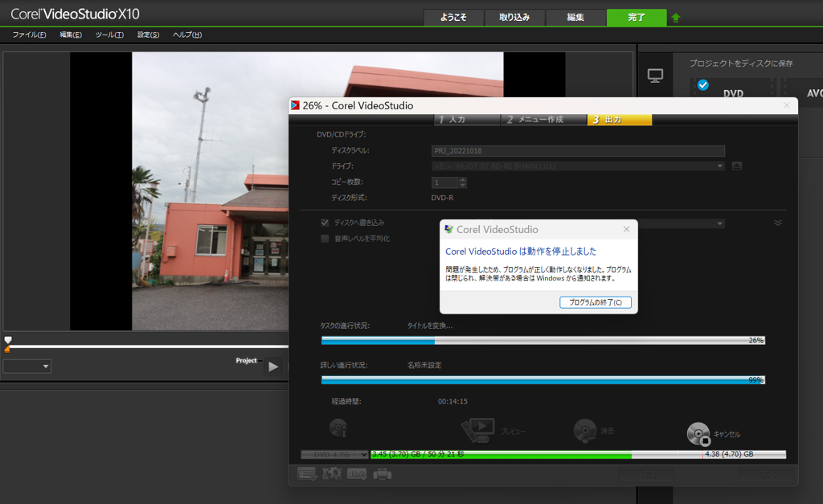Click the ディスクラベル text field
The width and height of the screenshot is (823, 504).
point(578,151)
